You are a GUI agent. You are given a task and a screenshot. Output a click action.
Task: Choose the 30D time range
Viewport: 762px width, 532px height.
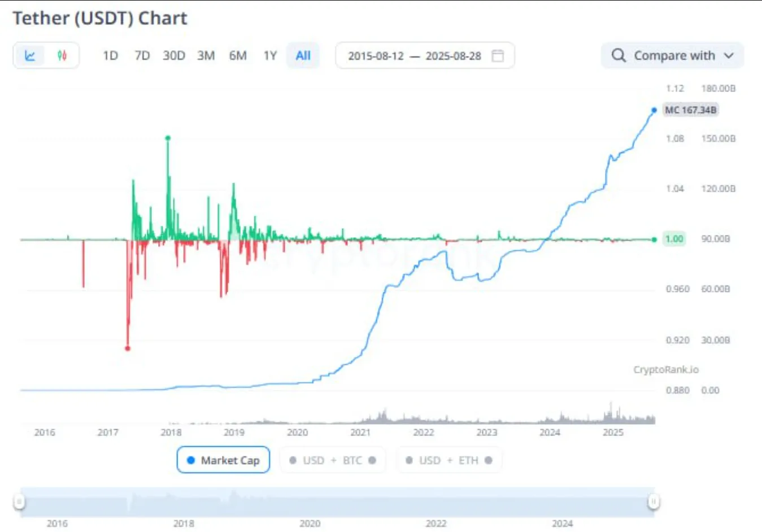[x=174, y=55]
